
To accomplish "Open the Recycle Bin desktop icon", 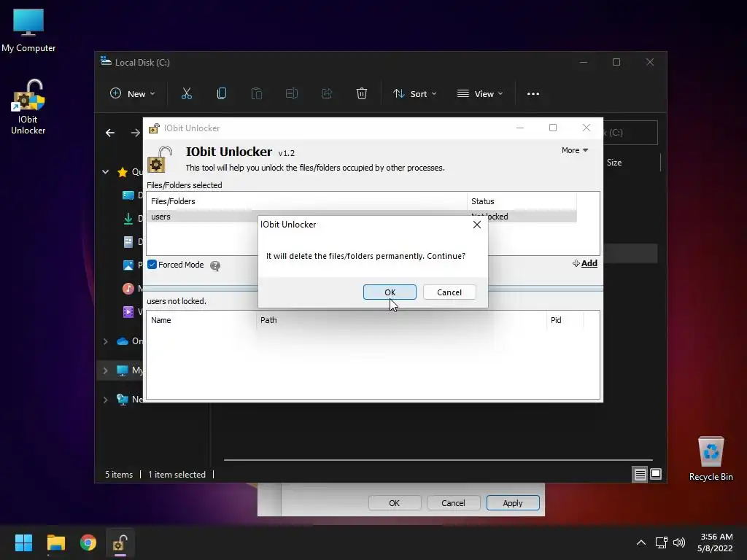I will coord(711,459).
